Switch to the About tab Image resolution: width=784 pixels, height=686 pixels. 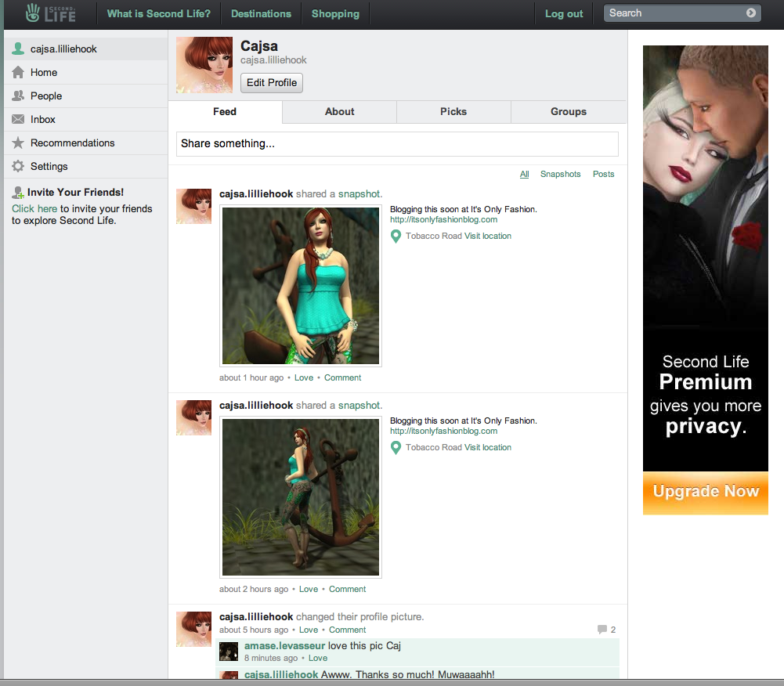(339, 111)
